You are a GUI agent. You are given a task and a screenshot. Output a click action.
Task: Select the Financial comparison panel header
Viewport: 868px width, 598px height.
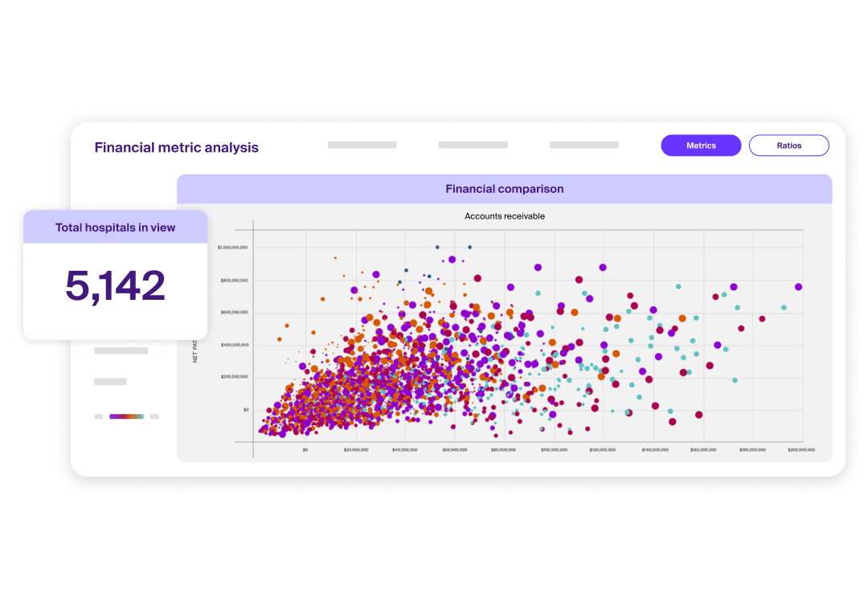pos(504,189)
